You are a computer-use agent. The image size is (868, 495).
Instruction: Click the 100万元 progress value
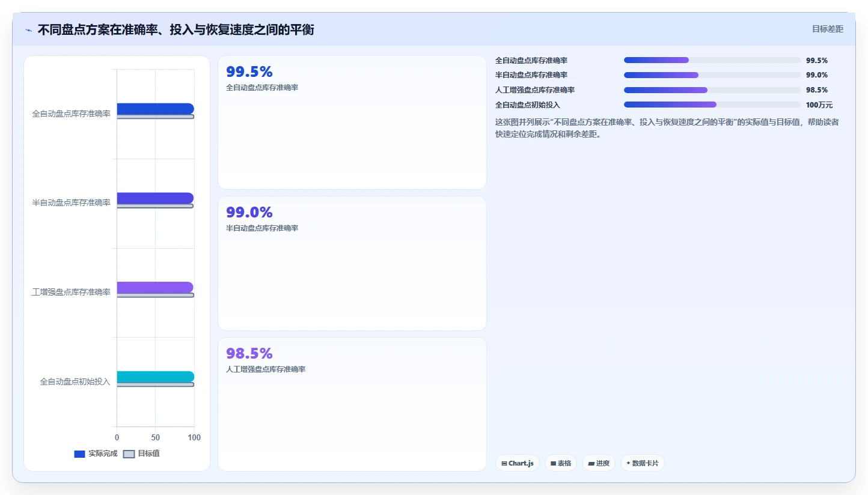tap(819, 105)
